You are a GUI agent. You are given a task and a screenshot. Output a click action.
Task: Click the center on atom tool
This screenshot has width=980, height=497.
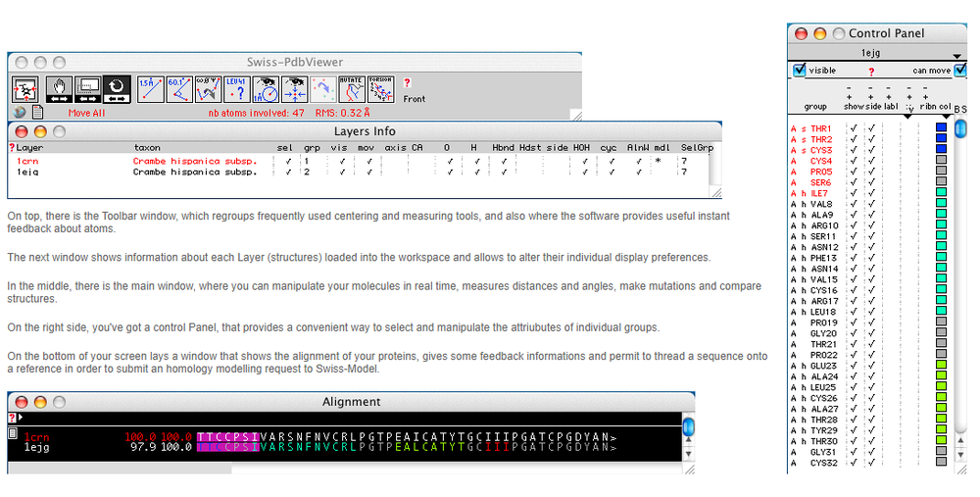tap(294, 89)
